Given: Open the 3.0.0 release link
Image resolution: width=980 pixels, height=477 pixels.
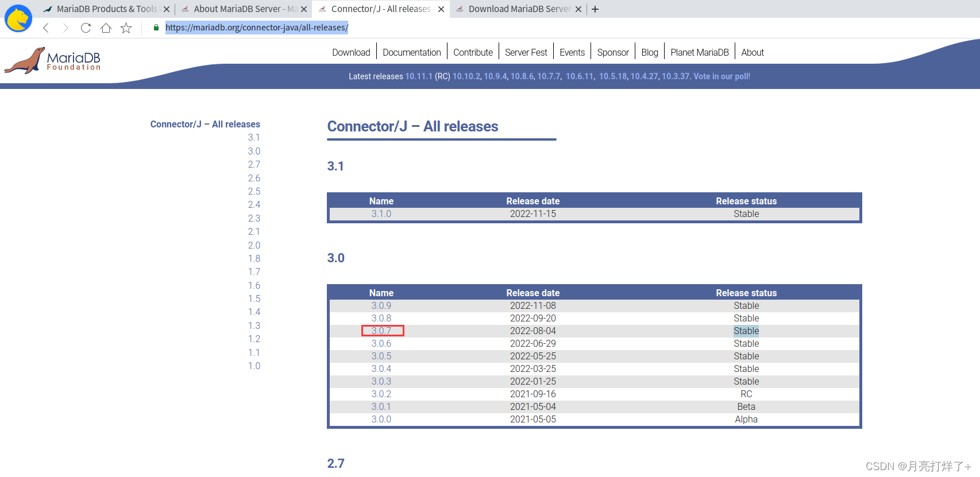Looking at the screenshot, I should [x=381, y=419].
